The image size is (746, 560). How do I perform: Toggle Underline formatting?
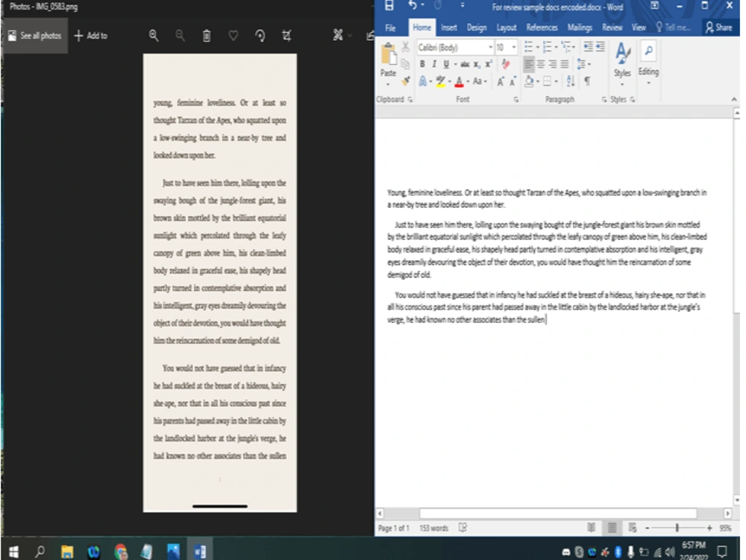[446, 64]
